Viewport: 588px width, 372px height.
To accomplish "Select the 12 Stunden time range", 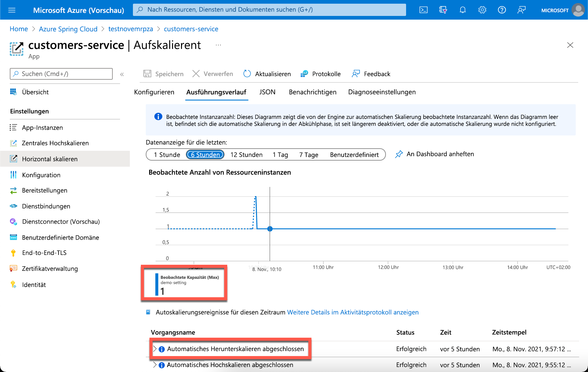I will click(x=246, y=155).
